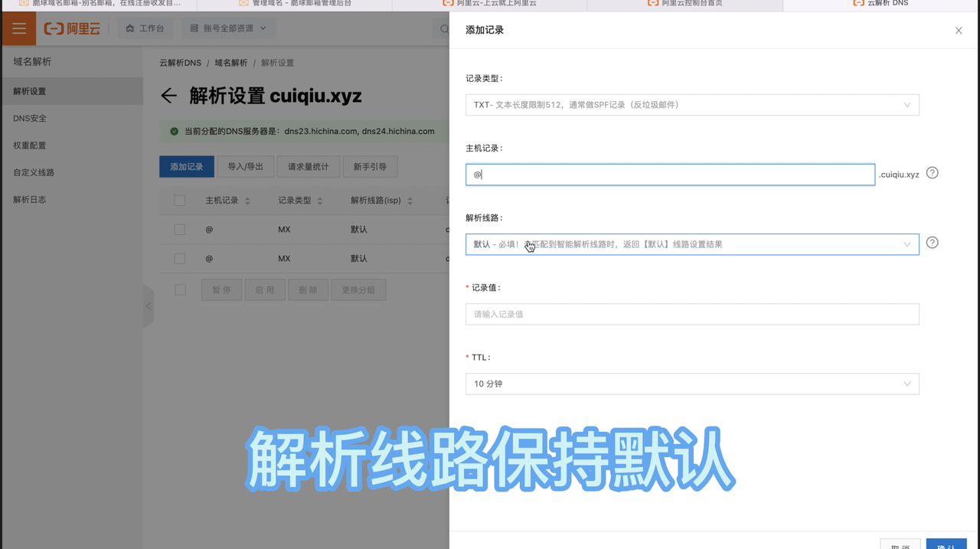Click the Aliyun logo
Screen dimensions: 980x549
[72, 28]
